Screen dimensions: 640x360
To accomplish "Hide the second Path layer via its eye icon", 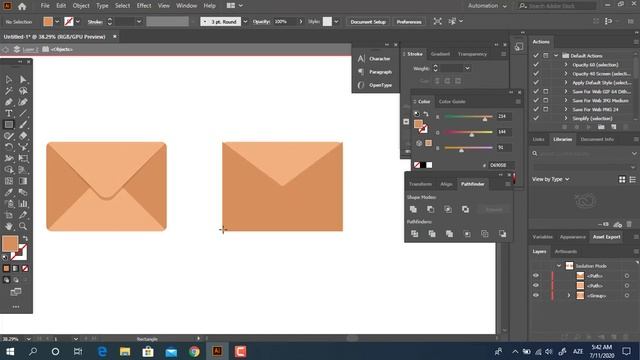I will coord(536,286).
